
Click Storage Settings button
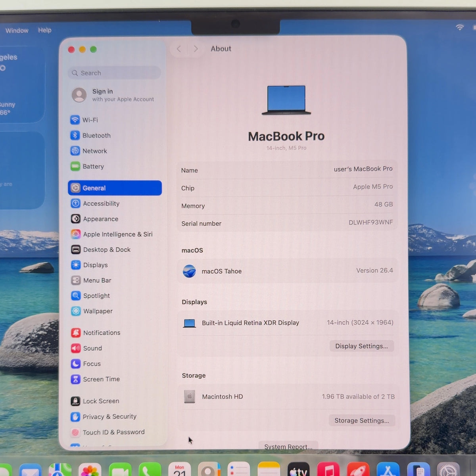pyautogui.click(x=362, y=420)
